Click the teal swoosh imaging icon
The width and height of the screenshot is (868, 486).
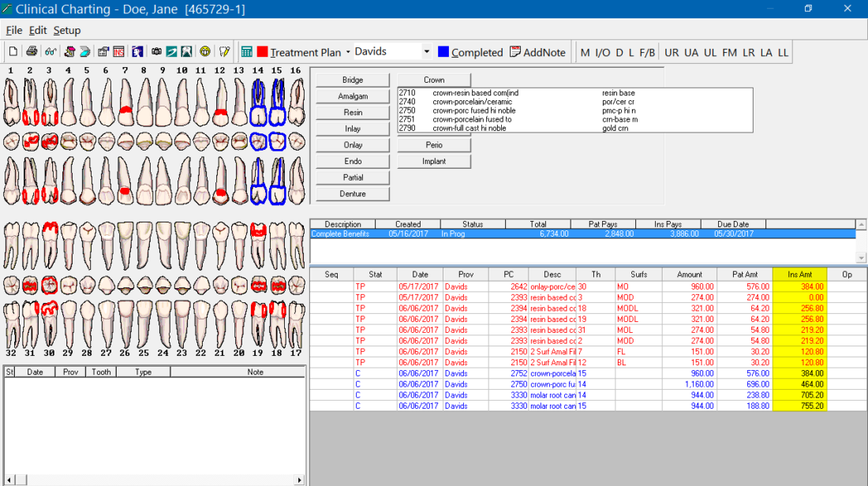click(171, 52)
